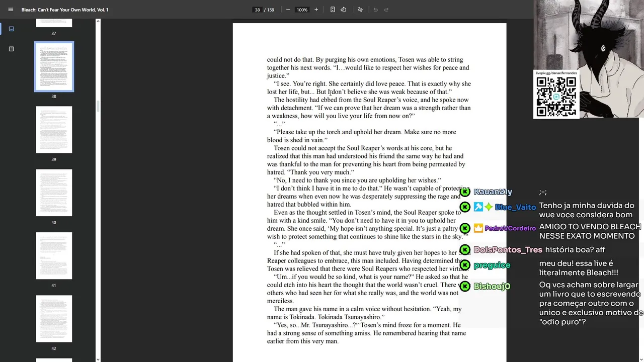
Task: Click the thumbnail scrollbar up arrow
Action: tap(98, 21)
